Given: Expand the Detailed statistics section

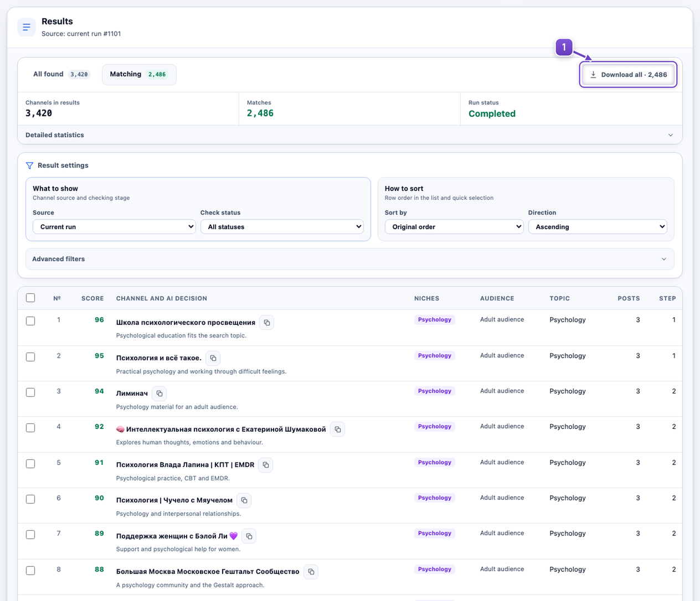Looking at the screenshot, I should coord(350,135).
